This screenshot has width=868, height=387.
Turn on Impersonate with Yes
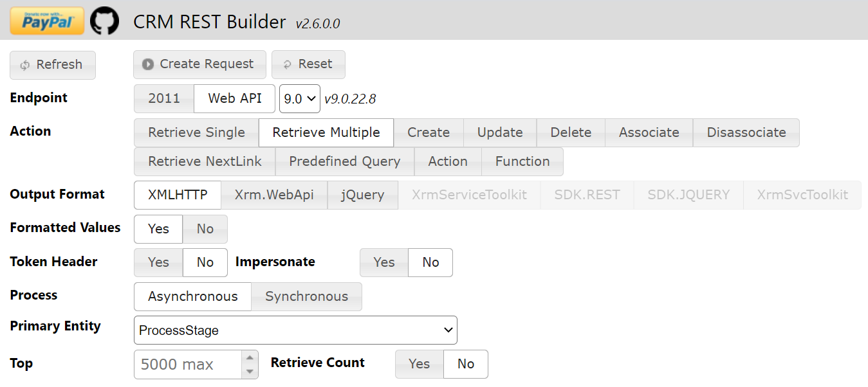(x=383, y=262)
